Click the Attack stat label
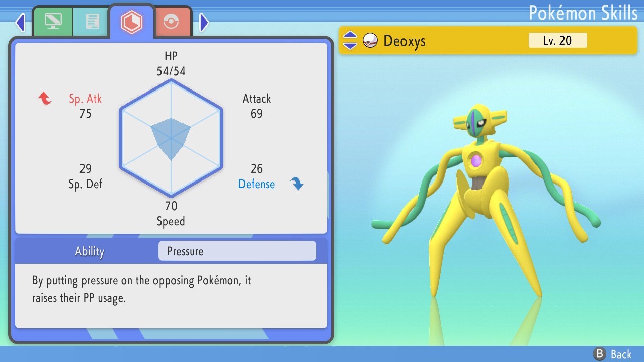Viewport: 644px width, 362px height. (x=257, y=99)
